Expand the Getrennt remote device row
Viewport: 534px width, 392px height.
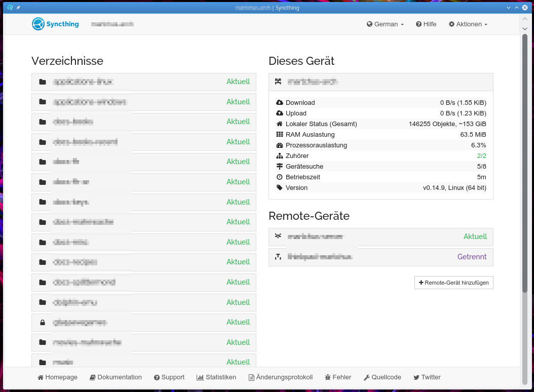pyautogui.click(x=380, y=257)
